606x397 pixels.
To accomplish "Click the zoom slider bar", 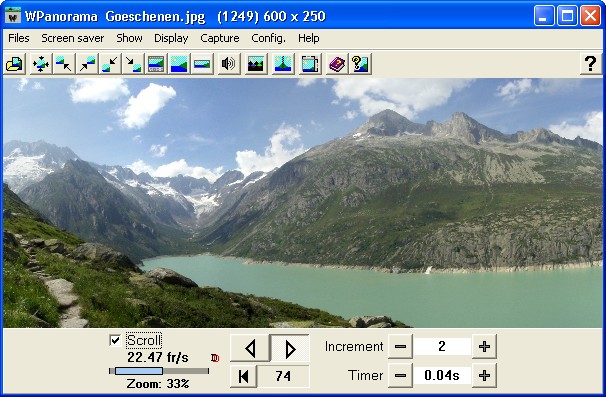I will 159,371.
